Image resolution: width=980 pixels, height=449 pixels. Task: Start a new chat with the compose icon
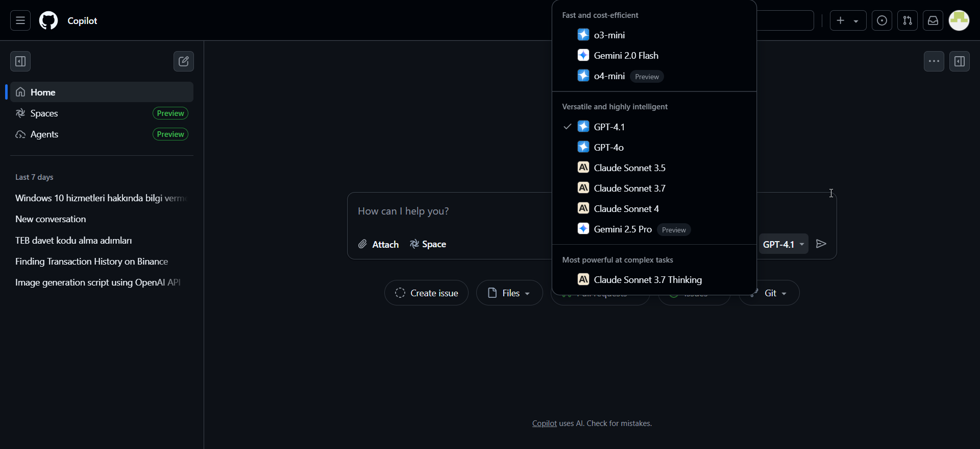point(184,61)
